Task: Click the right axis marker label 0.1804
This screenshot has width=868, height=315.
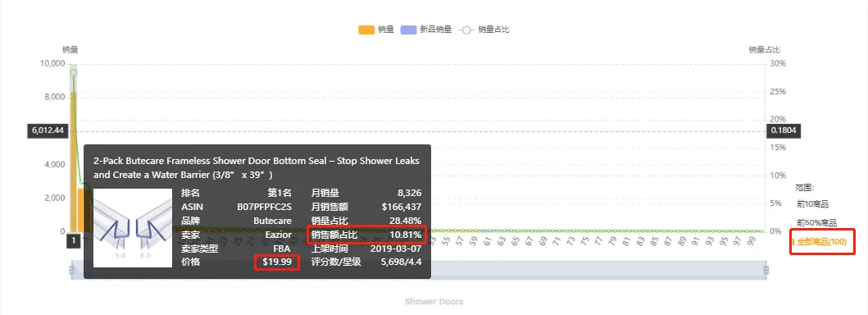Action: 784,131
